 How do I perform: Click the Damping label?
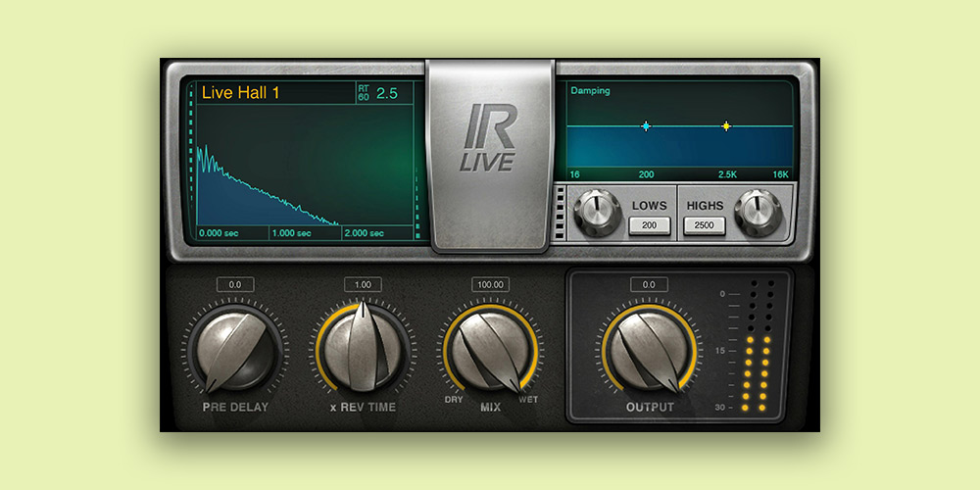pos(590,90)
